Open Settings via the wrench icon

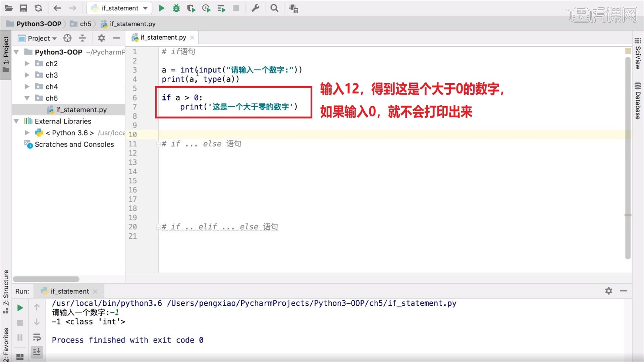click(x=256, y=8)
